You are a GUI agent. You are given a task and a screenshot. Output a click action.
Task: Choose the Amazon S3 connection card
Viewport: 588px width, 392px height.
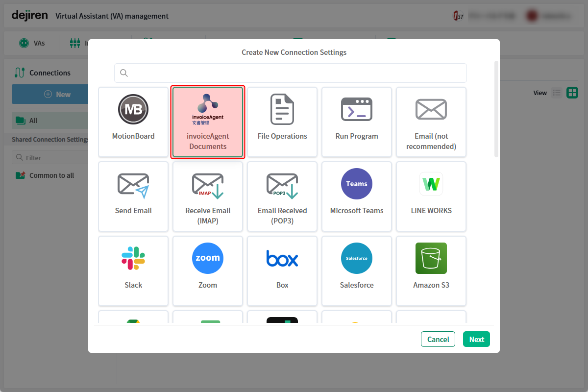pyautogui.click(x=431, y=271)
